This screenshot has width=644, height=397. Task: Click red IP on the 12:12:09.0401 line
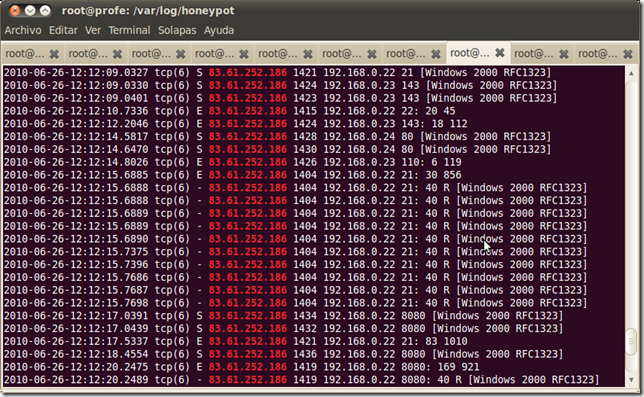[248, 98]
